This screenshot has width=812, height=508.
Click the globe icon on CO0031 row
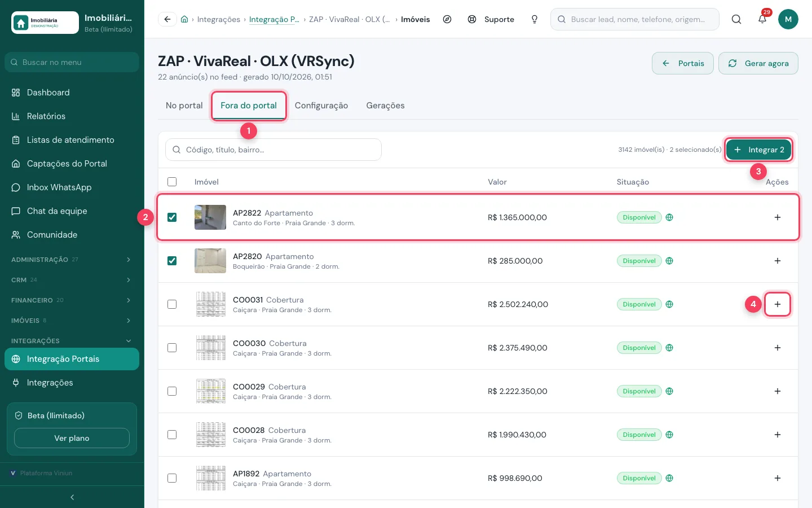(669, 304)
